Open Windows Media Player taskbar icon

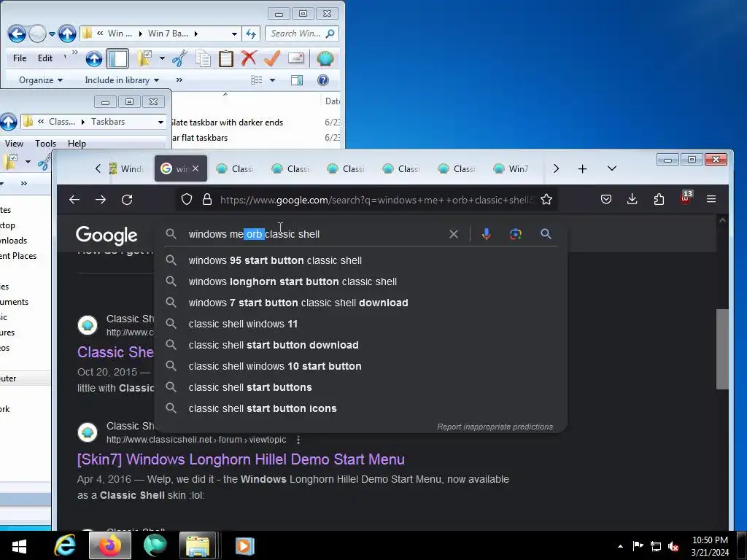point(245,545)
